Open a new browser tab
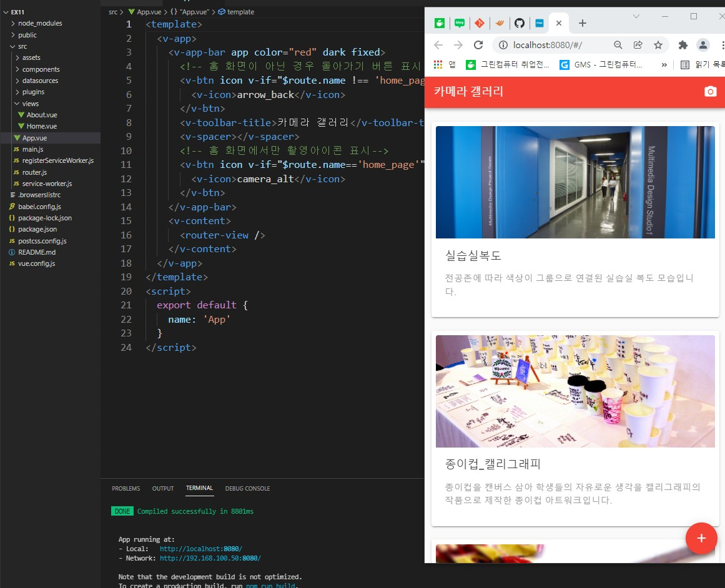The width and height of the screenshot is (725, 588). click(x=582, y=23)
